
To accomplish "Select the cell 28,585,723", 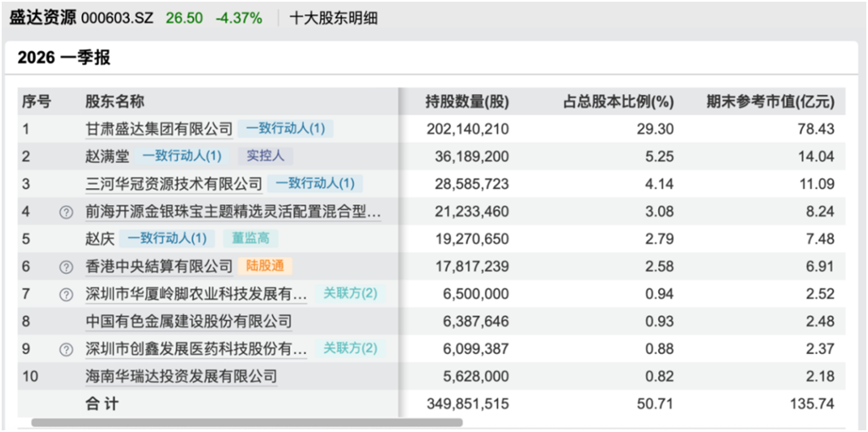I will 473,184.
